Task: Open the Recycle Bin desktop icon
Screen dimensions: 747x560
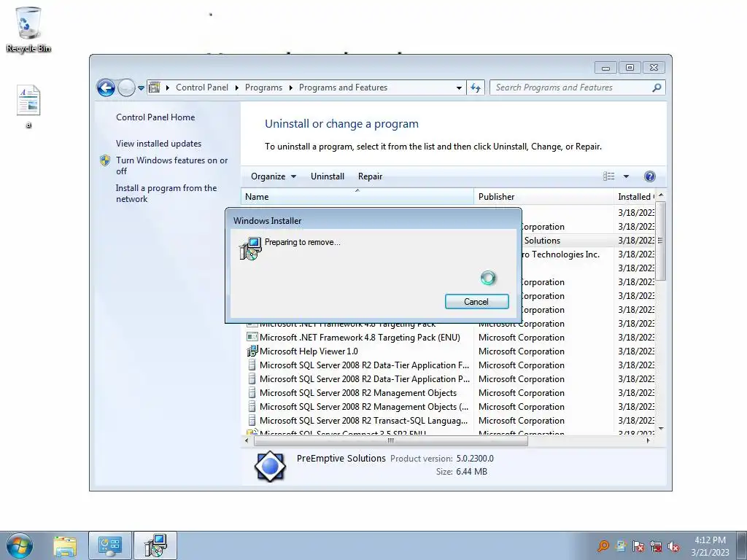Action: [x=28, y=28]
